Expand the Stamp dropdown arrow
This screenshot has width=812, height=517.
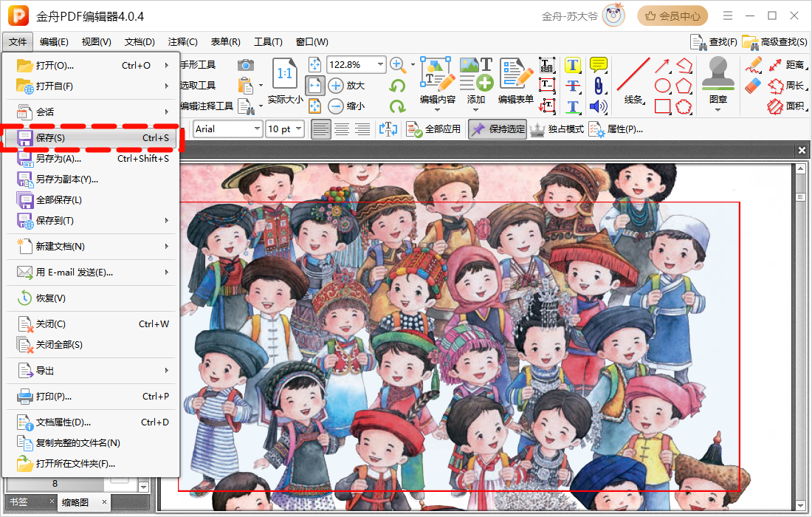click(718, 110)
